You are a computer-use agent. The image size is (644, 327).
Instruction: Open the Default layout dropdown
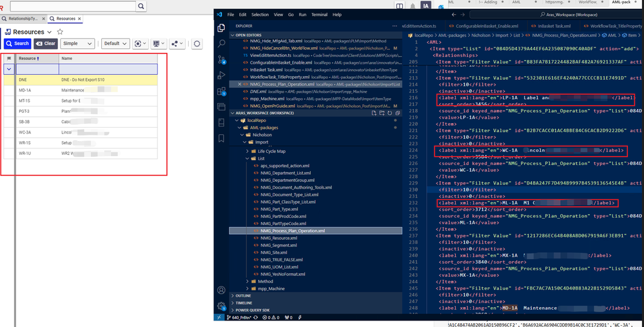coord(115,43)
